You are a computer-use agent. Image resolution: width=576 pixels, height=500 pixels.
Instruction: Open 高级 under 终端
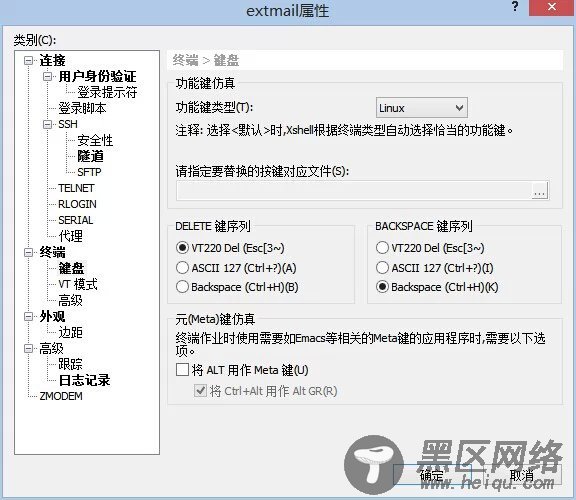pyautogui.click(x=71, y=301)
